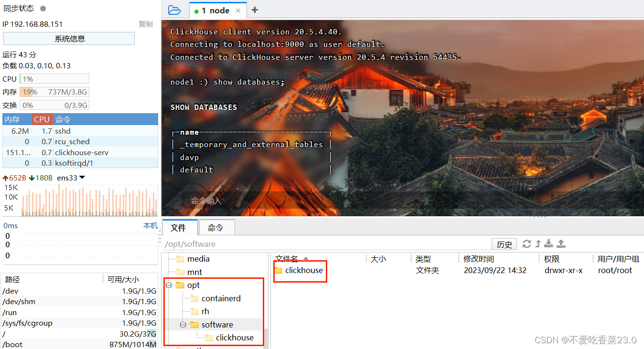This screenshot has width=644, height=349.
Task: Sort process list by 内存 column
Action: [17, 119]
